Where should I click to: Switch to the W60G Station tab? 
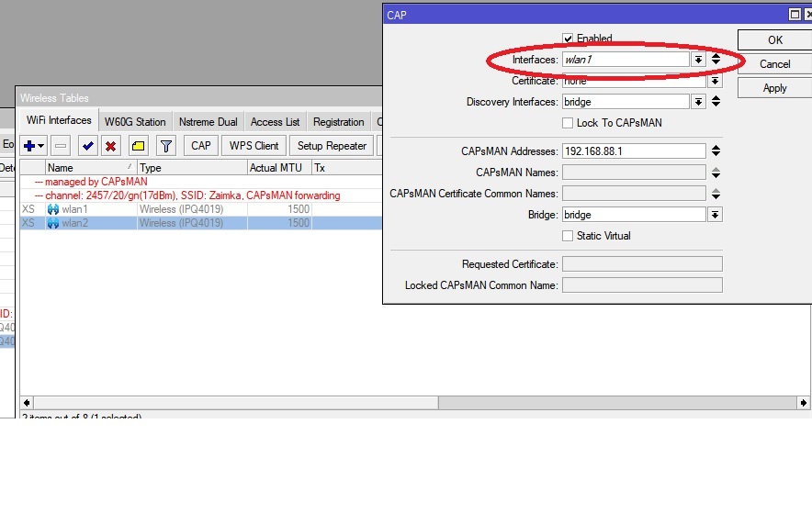pyautogui.click(x=135, y=122)
